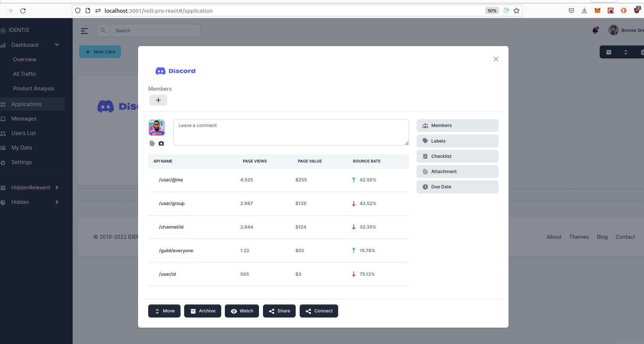Open the Contact footer link
Screen dimensions: 644x344
(x=625, y=237)
